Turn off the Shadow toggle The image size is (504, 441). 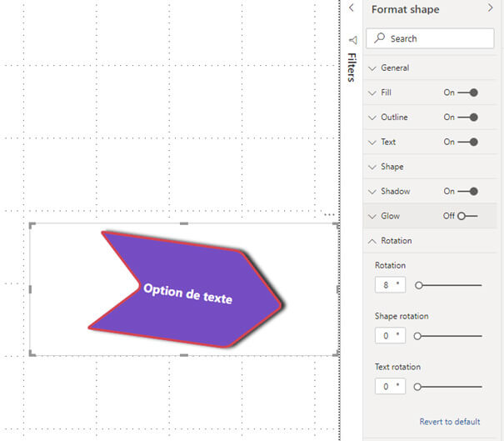pyautogui.click(x=467, y=192)
